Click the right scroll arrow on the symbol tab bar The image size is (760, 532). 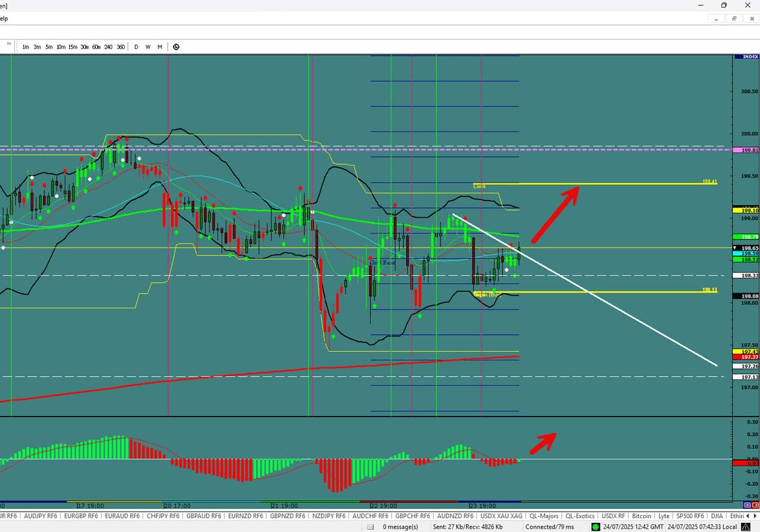click(755, 516)
